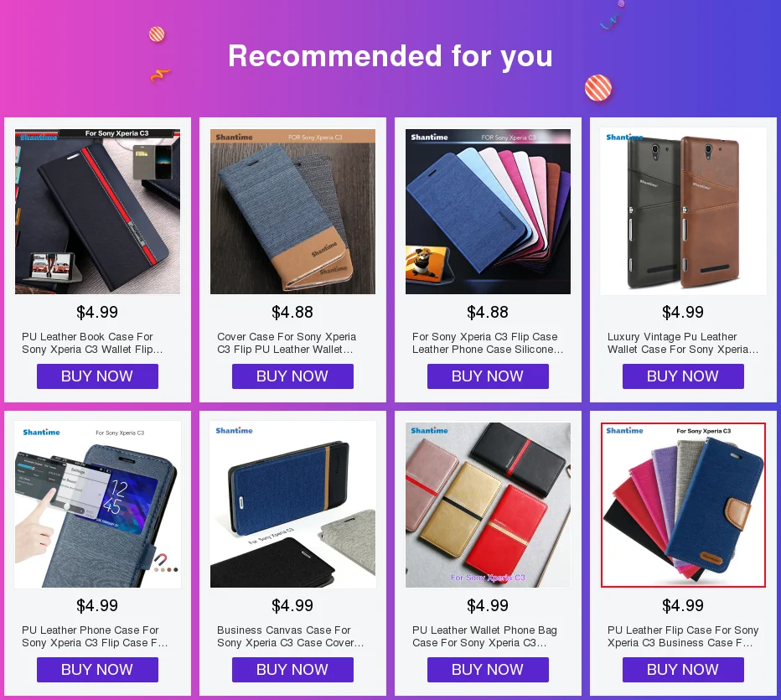Open the 'Luxury Vintage Pu Leather Wallet Case' title
Screen dimensions: 781x700
[683, 343]
